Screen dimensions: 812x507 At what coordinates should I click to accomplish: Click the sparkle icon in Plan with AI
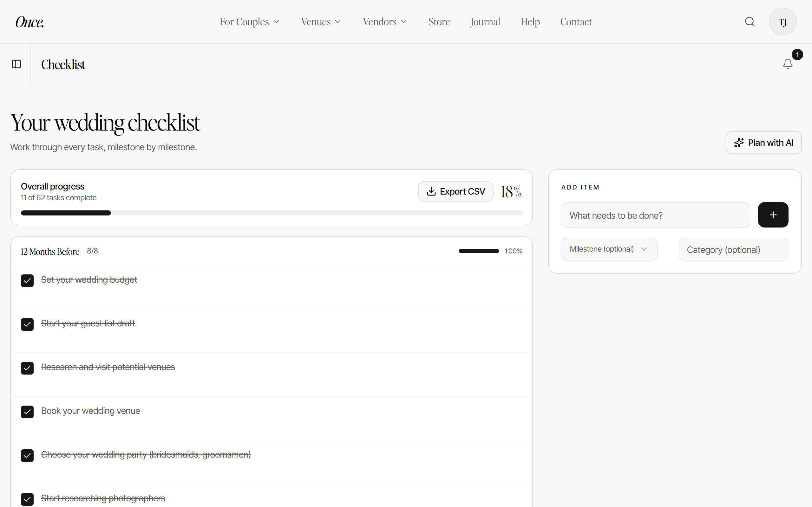738,143
